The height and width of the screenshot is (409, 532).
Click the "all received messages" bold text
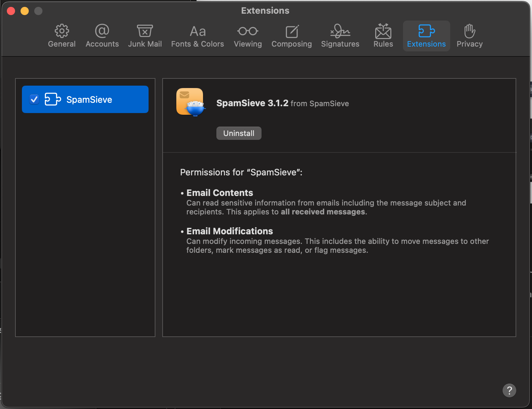click(323, 212)
